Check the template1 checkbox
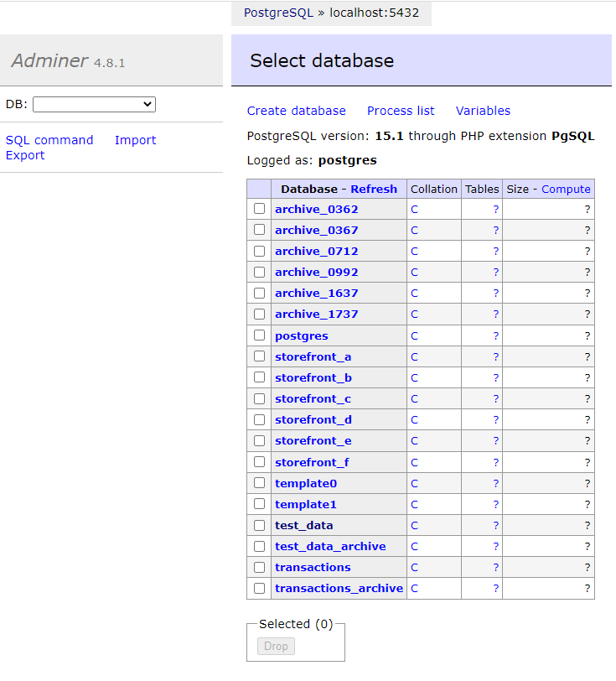 259,504
